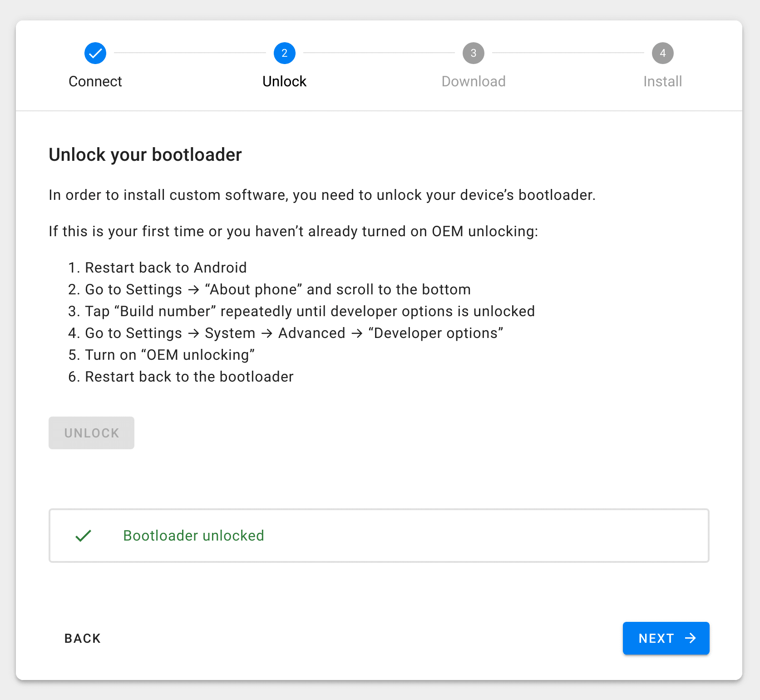The width and height of the screenshot is (760, 700).
Task: Click the step 4 circle above Install
Action: (x=662, y=53)
